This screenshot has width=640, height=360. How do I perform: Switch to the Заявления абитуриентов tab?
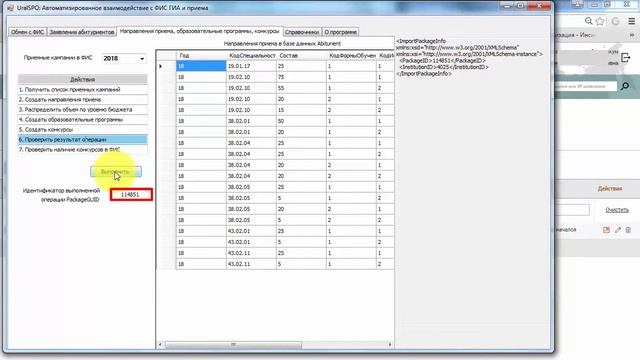tap(82, 32)
